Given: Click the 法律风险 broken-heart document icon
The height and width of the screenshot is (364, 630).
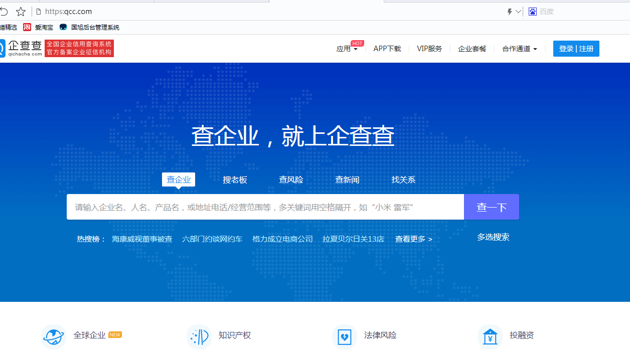Looking at the screenshot, I should [x=345, y=336].
